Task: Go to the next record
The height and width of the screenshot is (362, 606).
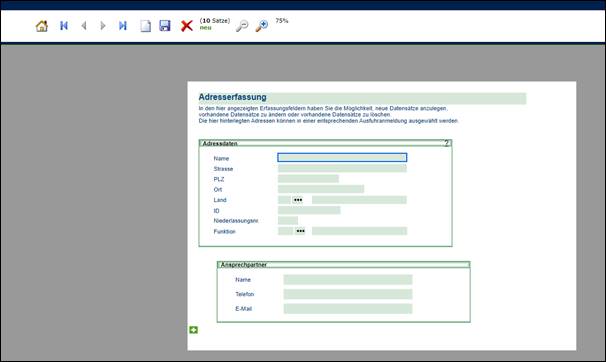Action: (103, 25)
